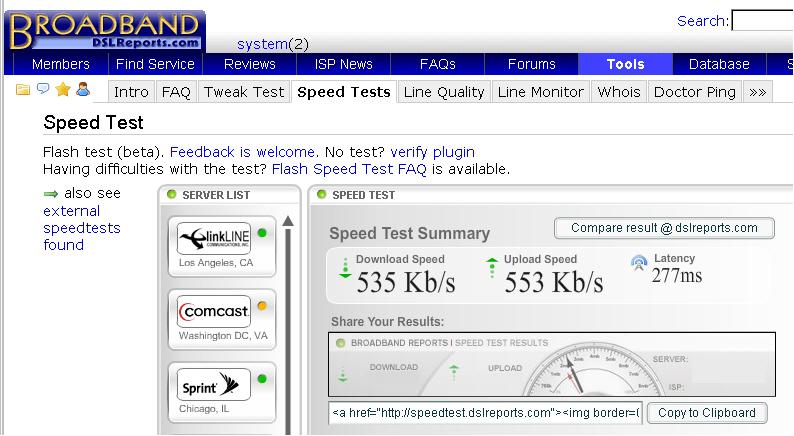
Task: Click the 277ms latency value
Action: pos(677,275)
